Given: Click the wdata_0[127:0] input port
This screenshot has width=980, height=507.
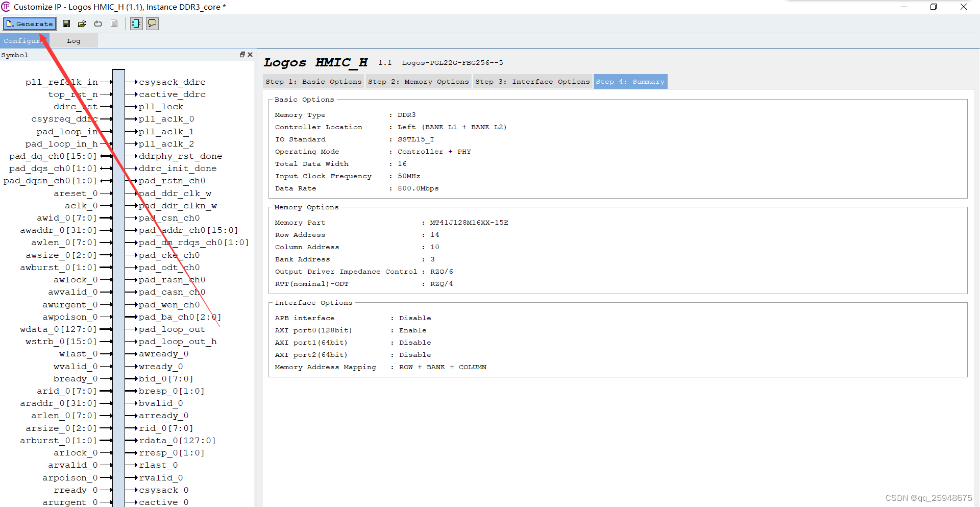Looking at the screenshot, I should pyautogui.click(x=58, y=329).
